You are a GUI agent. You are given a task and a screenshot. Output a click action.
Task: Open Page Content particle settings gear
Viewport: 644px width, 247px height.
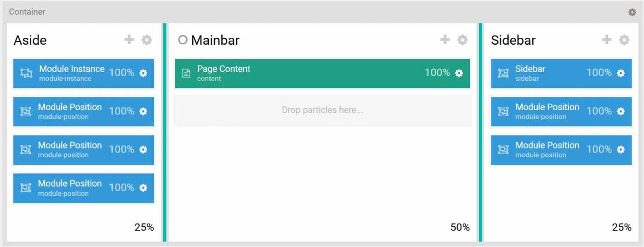(x=459, y=73)
